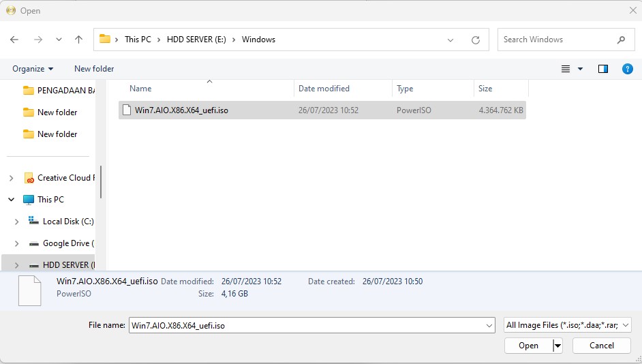This screenshot has height=364, width=642.
Task: Open the Organize menu
Action: click(33, 69)
